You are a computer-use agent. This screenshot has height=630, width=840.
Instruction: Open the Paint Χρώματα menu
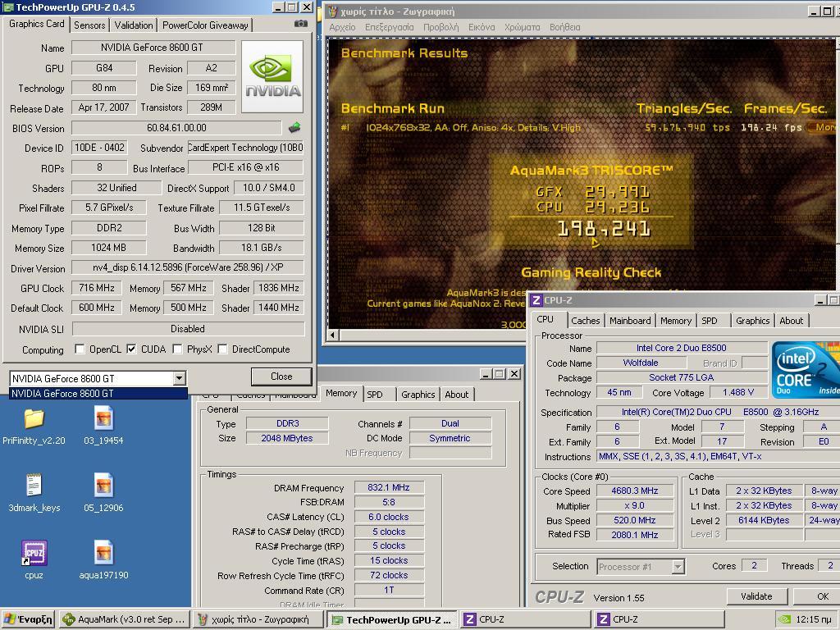point(523,27)
